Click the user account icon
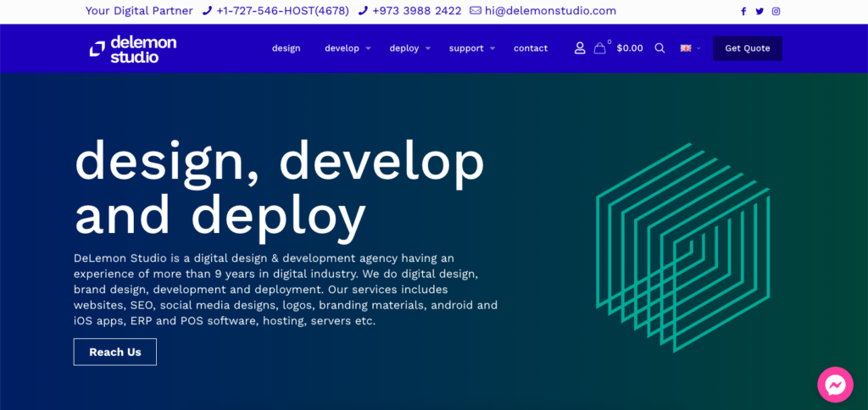 (x=580, y=48)
